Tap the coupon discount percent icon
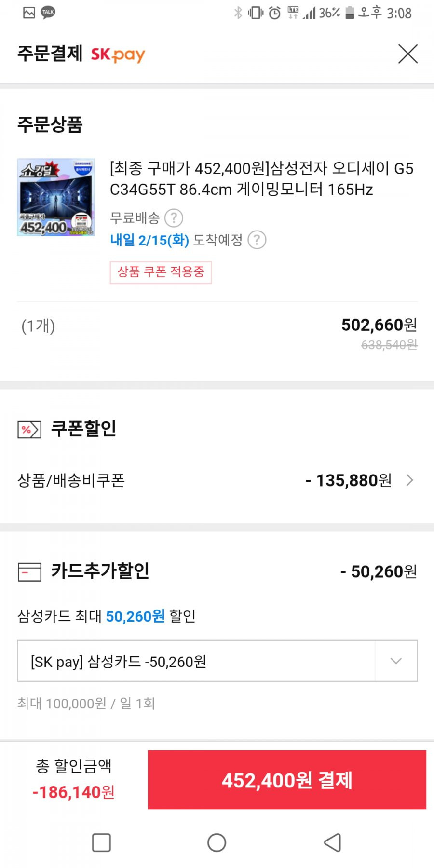 29,429
